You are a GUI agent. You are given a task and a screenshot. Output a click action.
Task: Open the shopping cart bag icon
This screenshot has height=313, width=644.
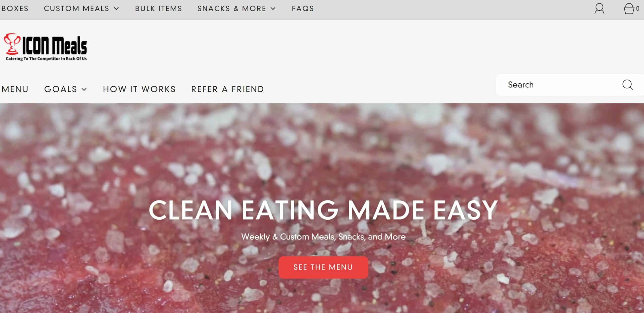point(629,9)
